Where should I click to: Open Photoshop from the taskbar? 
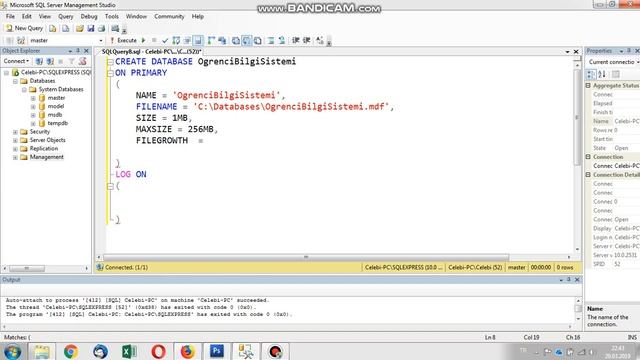217,351
